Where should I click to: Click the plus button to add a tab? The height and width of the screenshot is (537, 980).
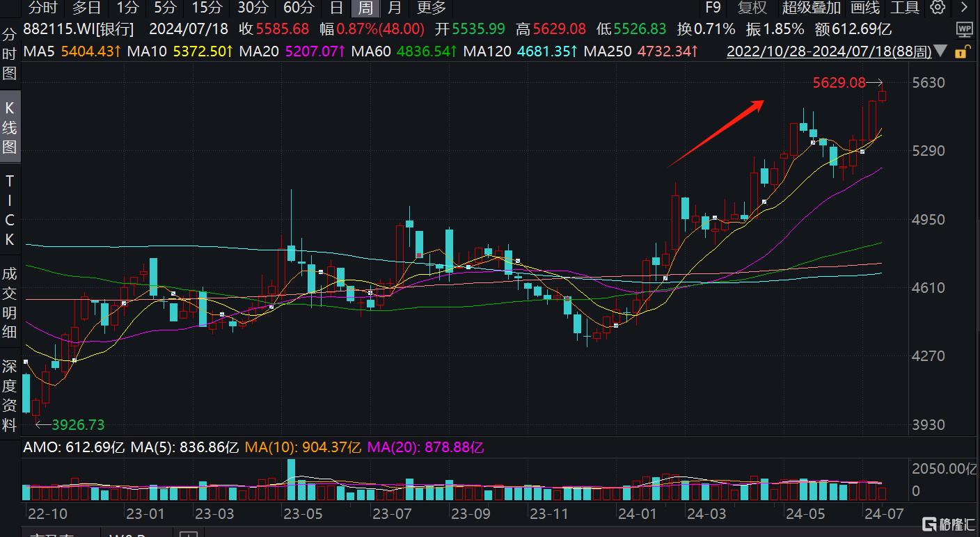(189, 534)
